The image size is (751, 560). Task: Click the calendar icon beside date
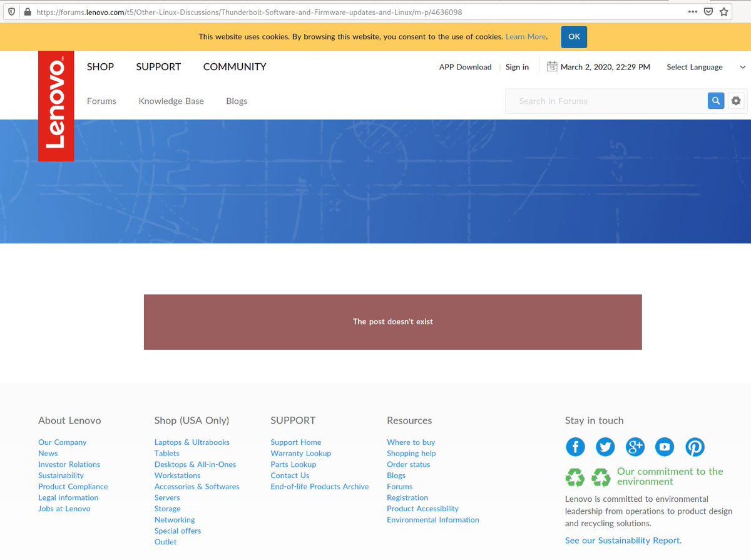pyautogui.click(x=552, y=66)
